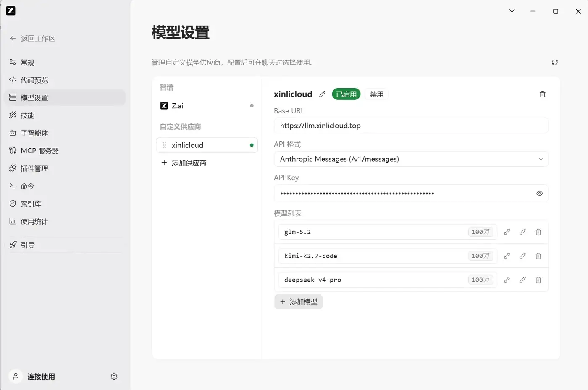Screen dimensions: 588x390
Task: Select the 模型设置 sidebar item
Action: coord(65,98)
